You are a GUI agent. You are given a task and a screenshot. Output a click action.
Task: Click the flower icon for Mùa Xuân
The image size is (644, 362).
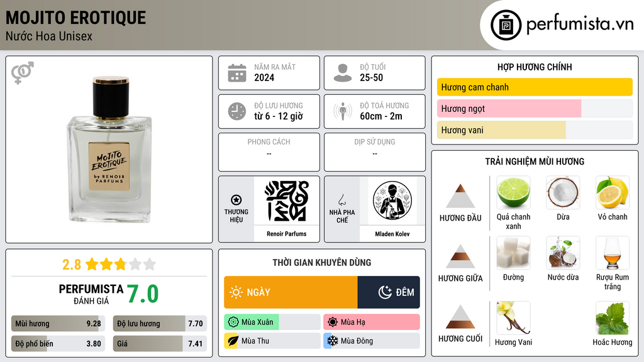[x=233, y=322]
